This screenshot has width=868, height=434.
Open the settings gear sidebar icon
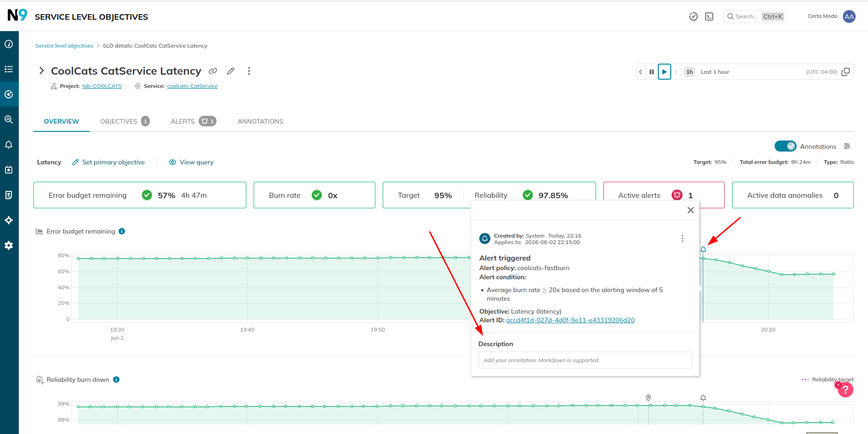coord(9,245)
